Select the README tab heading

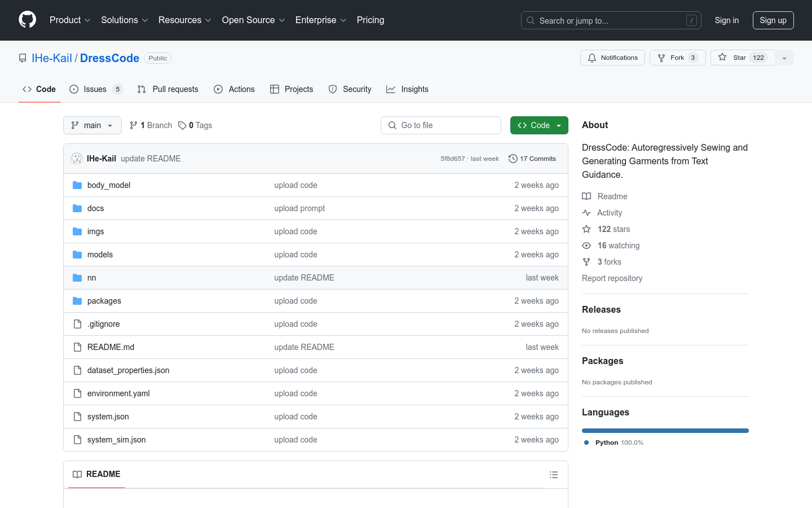click(97, 474)
